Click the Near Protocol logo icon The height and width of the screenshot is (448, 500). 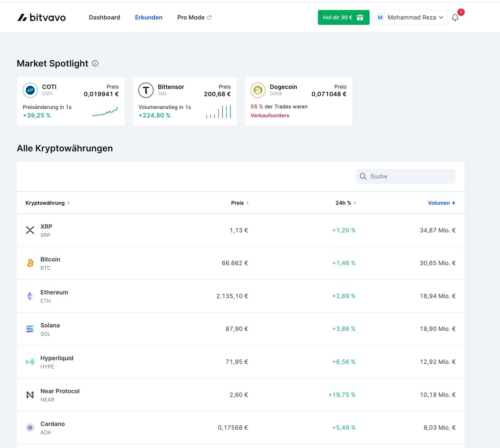point(30,395)
